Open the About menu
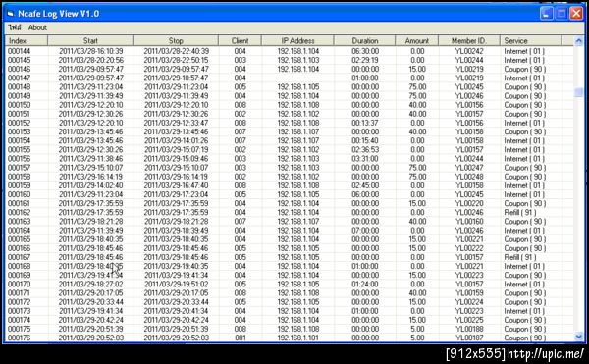 [37, 27]
